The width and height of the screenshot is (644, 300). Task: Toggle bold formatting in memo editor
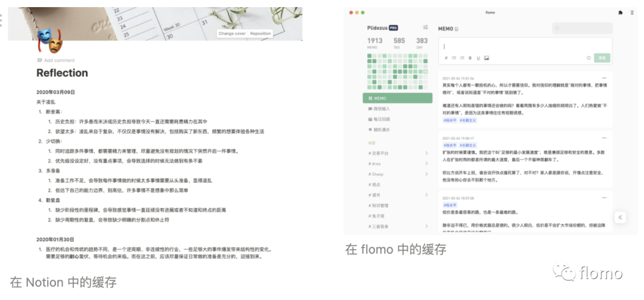click(x=470, y=58)
